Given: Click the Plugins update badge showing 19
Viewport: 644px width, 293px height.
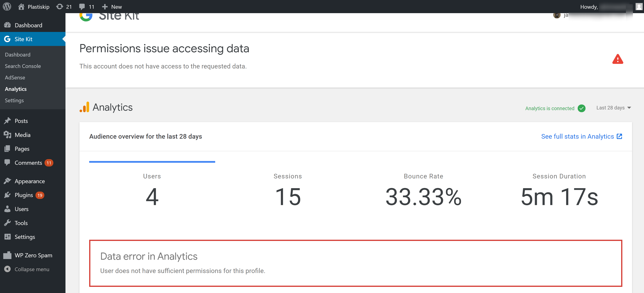Looking at the screenshot, I should pos(40,195).
